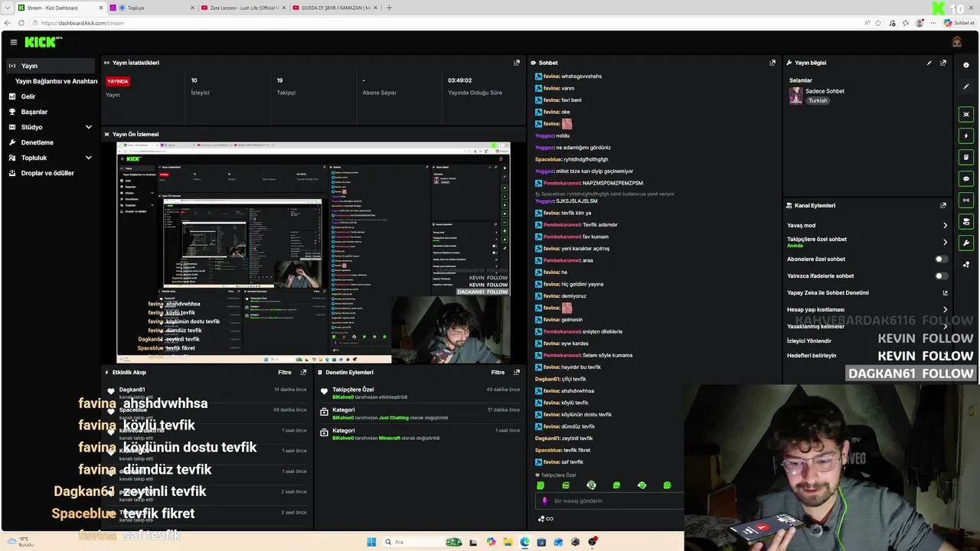Expand the Topluluk sidebar section

click(52, 158)
